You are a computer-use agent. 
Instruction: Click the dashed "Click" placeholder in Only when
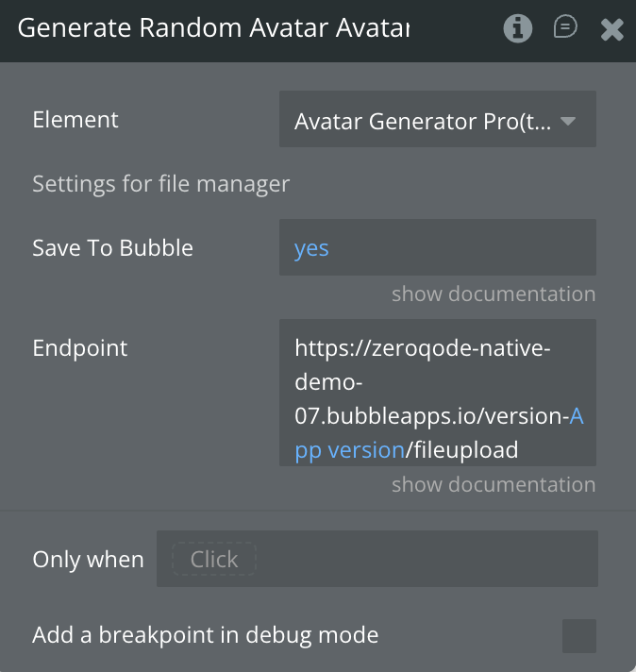tap(214, 559)
